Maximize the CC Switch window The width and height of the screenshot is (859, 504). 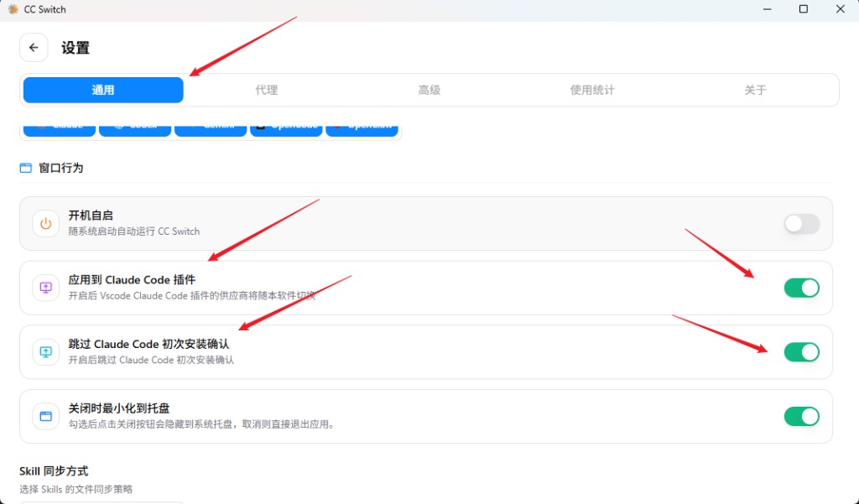pos(803,9)
